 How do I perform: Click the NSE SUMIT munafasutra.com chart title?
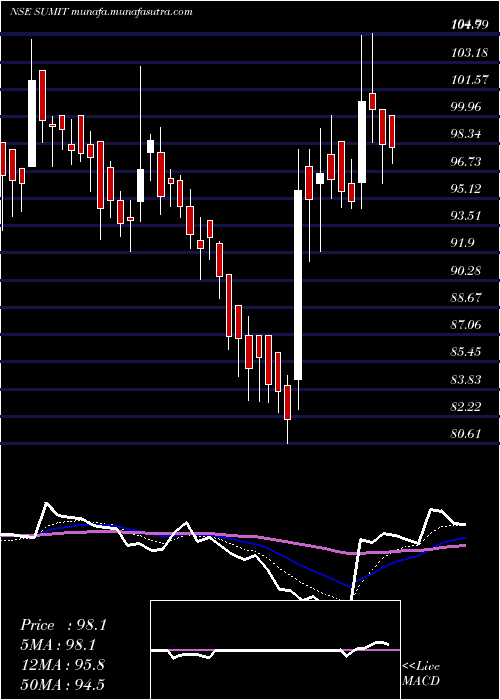101,12
